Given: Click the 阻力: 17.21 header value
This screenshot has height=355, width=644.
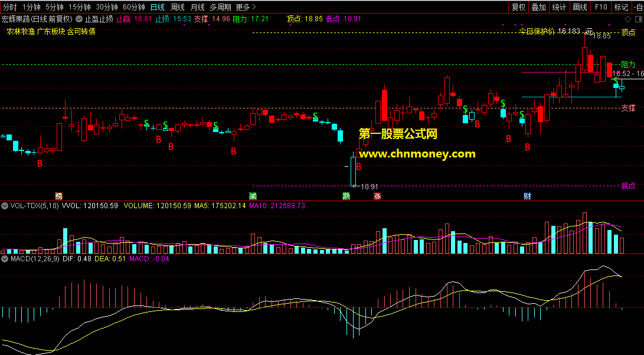Looking at the screenshot, I should [x=250, y=19].
